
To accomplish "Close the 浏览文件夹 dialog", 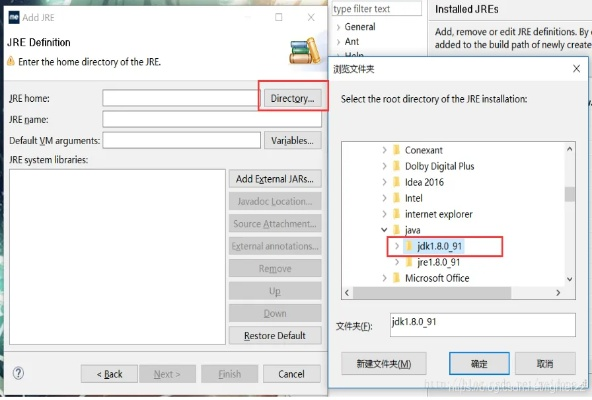I will coord(576,69).
